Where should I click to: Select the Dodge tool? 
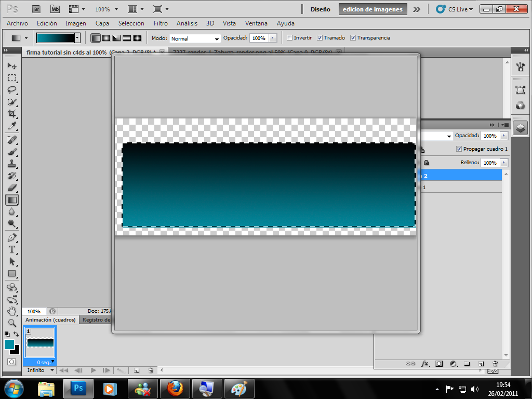tap(12, 223)
